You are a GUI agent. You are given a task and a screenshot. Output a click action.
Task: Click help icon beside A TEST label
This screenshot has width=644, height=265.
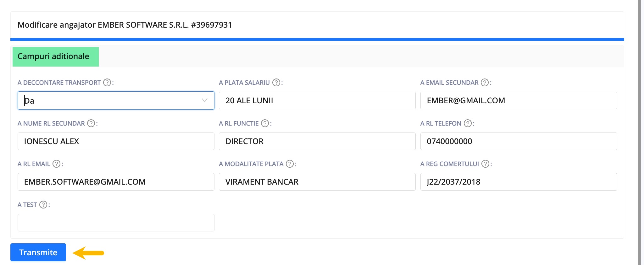coord(43,205)
